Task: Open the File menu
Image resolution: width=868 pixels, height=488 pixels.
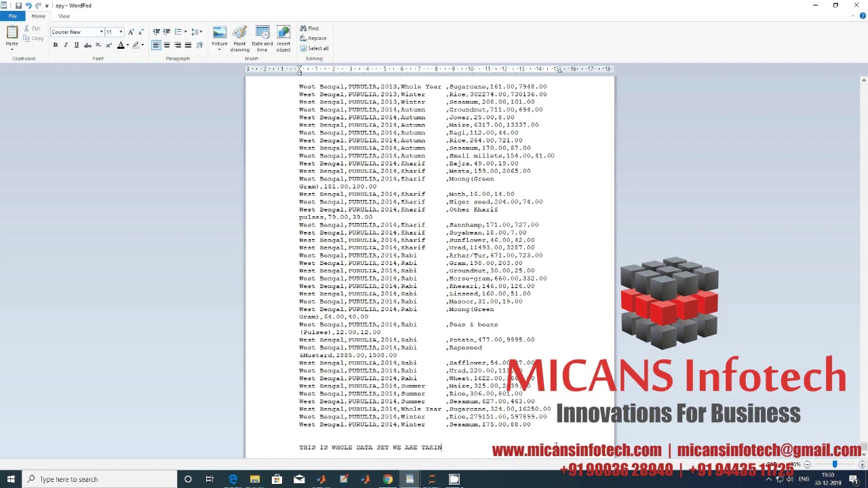Action: [x=12, y=16]
